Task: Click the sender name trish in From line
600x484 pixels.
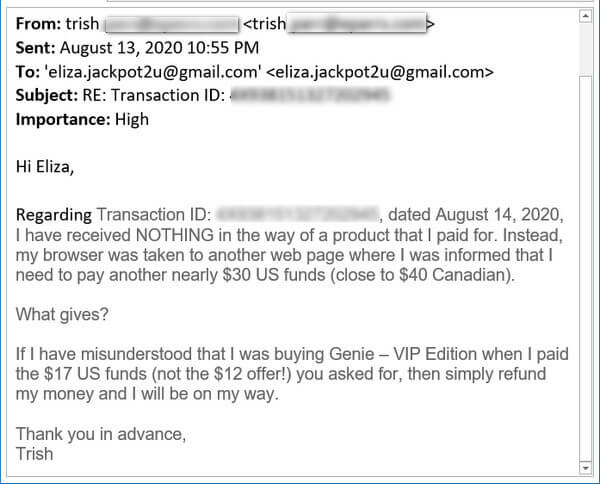Action: coord(82,24)
